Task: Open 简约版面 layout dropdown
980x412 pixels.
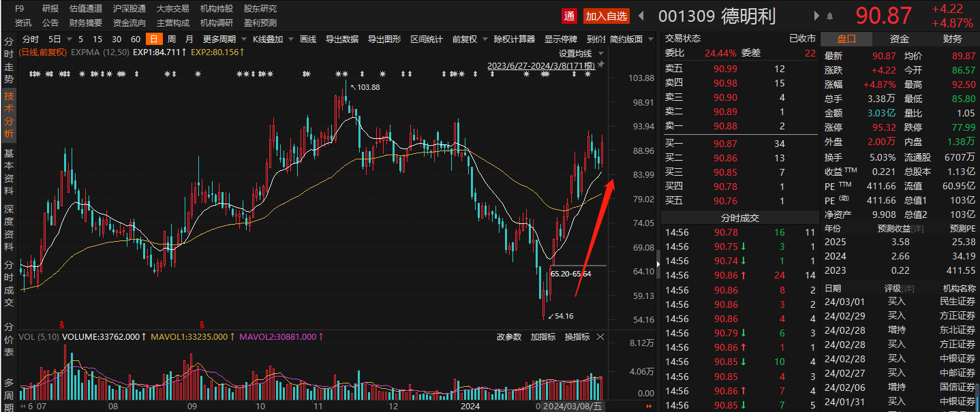Action: 630,39
